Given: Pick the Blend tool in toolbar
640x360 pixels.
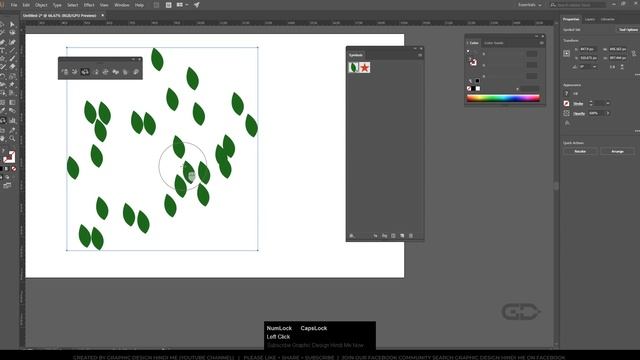Looking at the screenshot, I should [x=12, y=111].
